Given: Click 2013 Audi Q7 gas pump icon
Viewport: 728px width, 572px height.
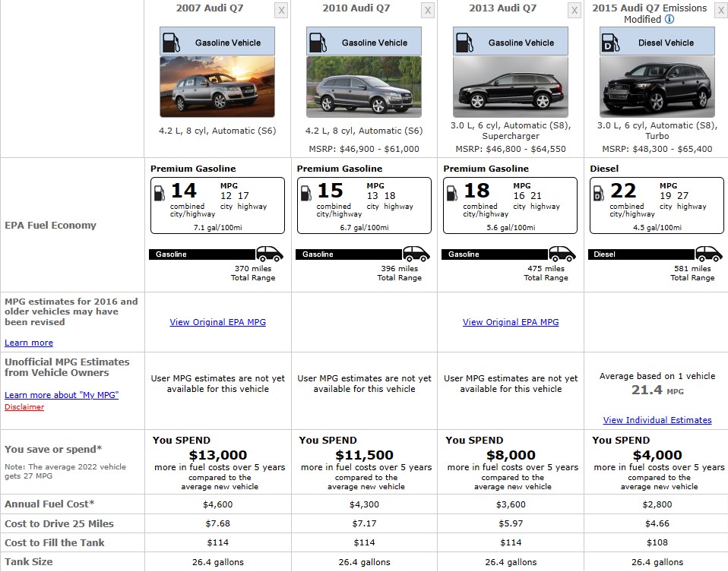Looking at the screenshot, I should point(464,43).
